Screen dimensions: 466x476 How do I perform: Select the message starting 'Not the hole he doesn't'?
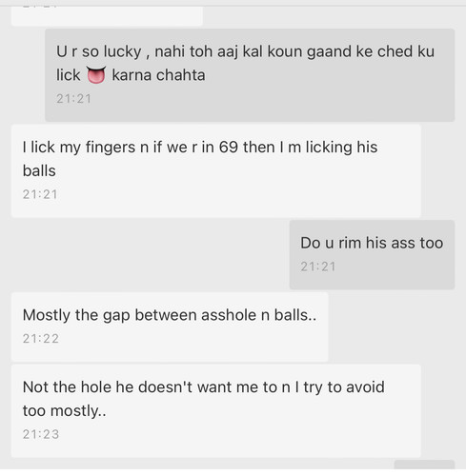pos(216,410)
